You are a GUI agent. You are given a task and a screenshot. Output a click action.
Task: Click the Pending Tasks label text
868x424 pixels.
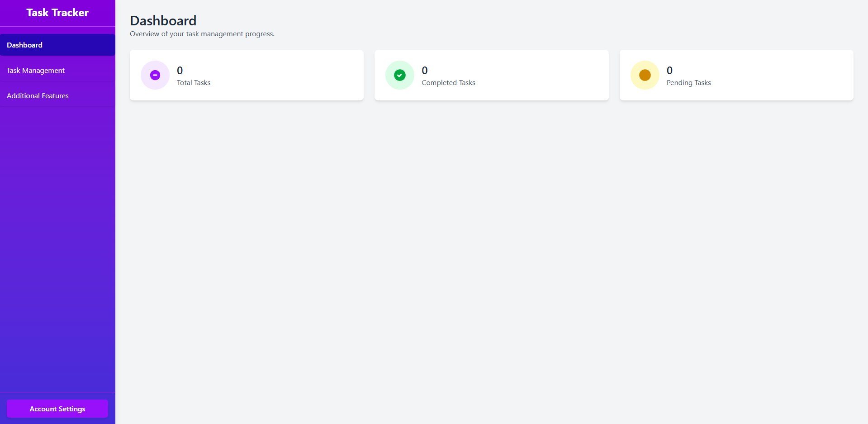[x=688, y=82]
